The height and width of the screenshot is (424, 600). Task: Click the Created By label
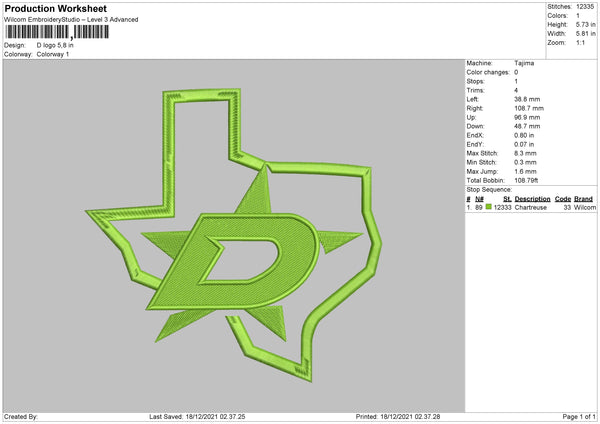click(x=21, y=417)
